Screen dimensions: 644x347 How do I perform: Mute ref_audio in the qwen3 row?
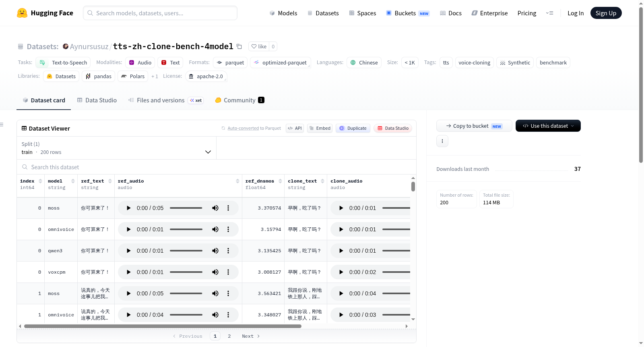[x=215, y=251]
